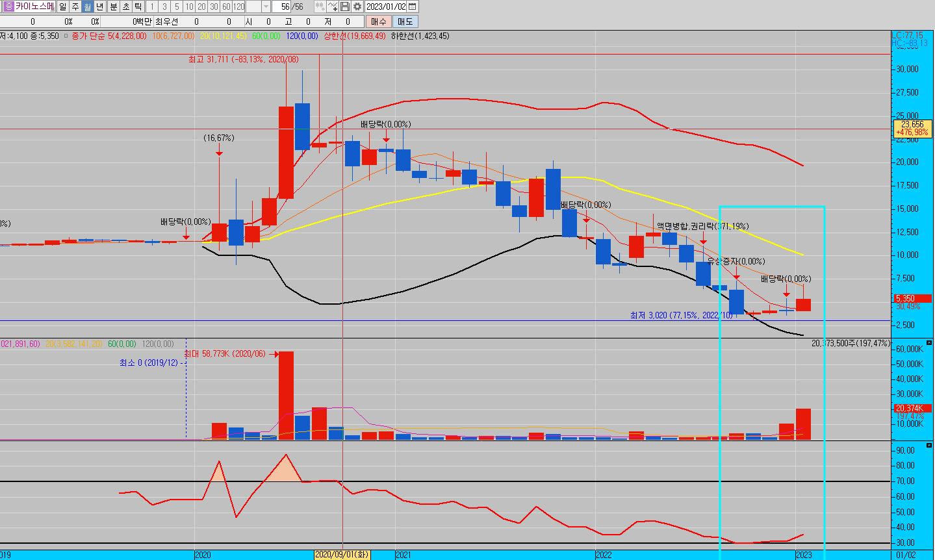Screen dimensions: 935x560
Task: Choose 10 interval button
Action: (189, 6)
